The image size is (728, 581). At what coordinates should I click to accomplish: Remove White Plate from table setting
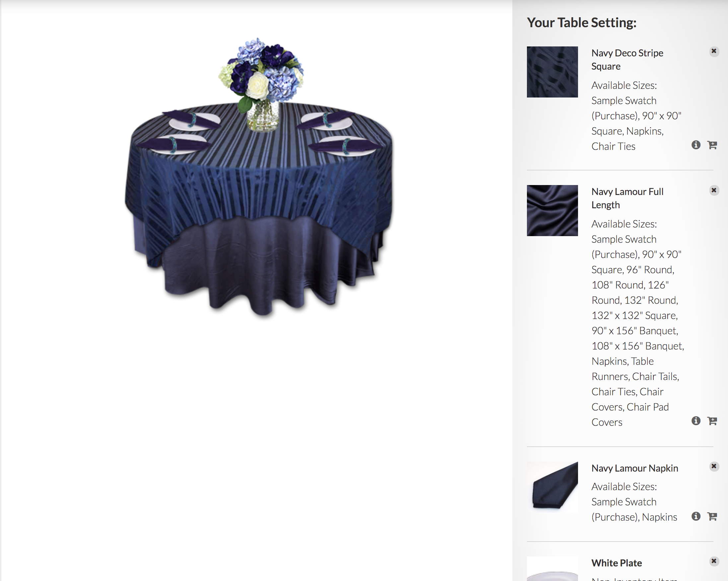pyautogui.click(x=714, y=561)
